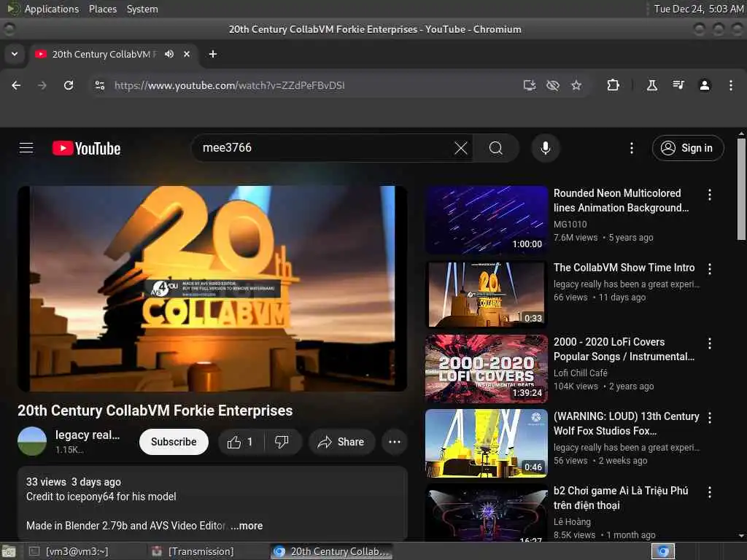Click the magnifier search button

tap(496, 148)
